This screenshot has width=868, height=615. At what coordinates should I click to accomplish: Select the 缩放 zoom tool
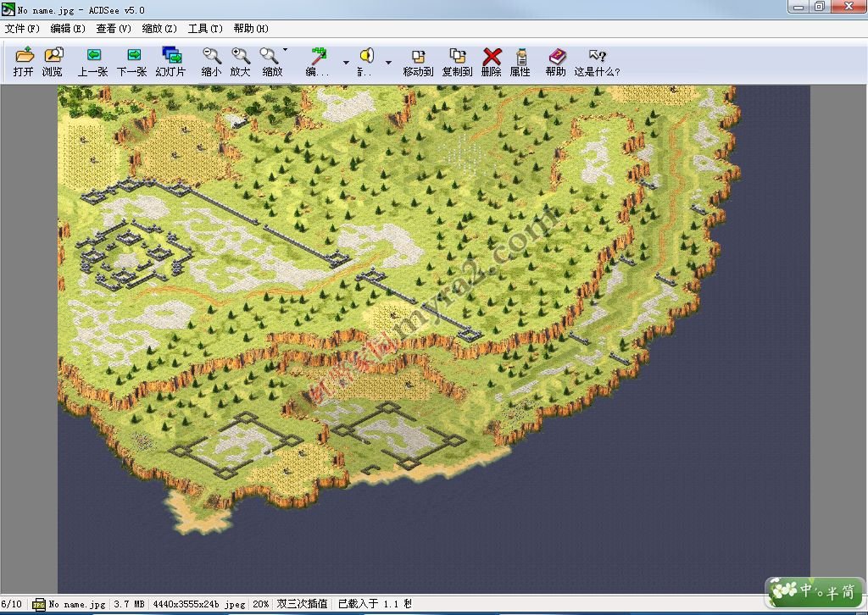tap(270, 55)
